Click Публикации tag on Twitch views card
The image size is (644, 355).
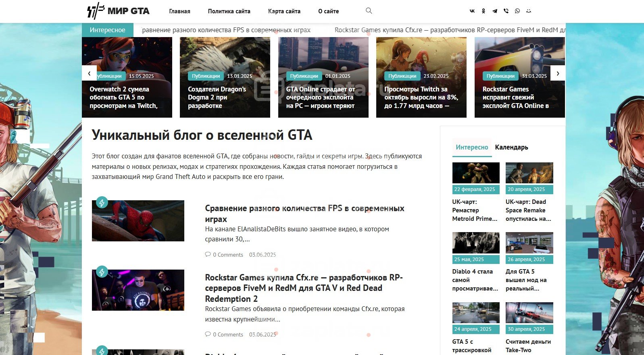point(402,76)
